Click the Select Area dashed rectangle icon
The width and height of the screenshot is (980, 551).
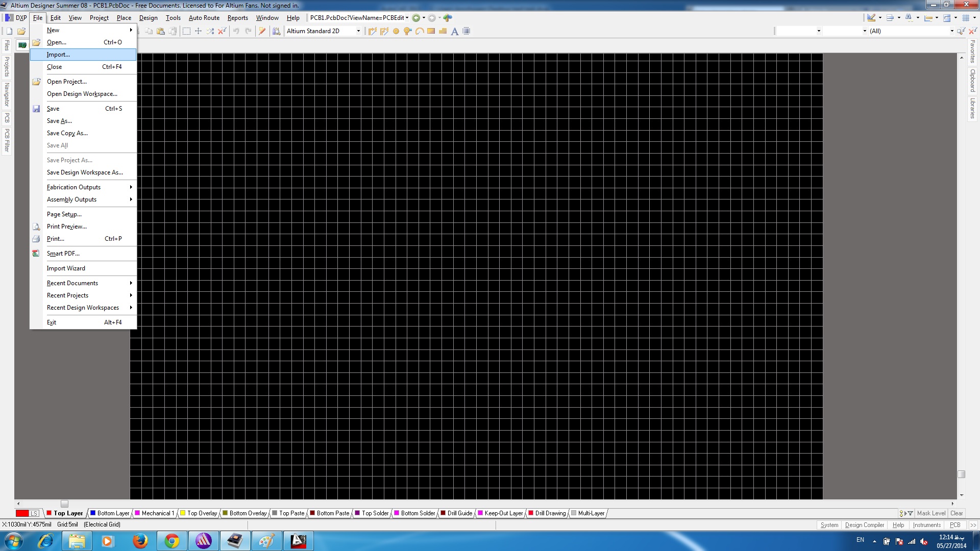pos(186,31)
